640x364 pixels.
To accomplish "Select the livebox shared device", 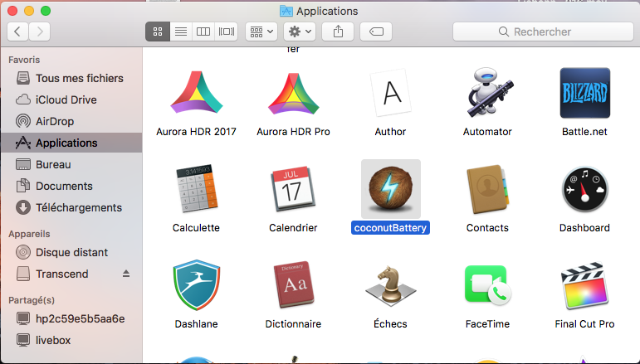I will pos(71,340).
